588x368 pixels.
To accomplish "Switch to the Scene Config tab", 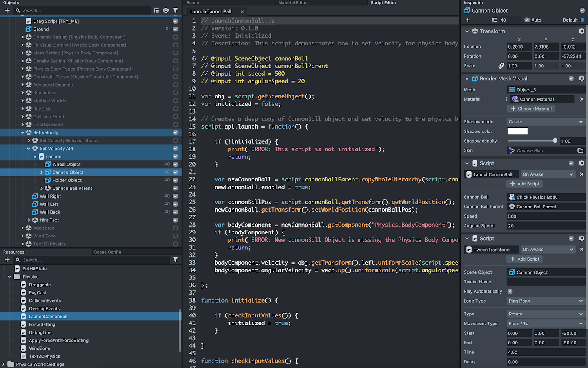I will (x=107, y=252).
